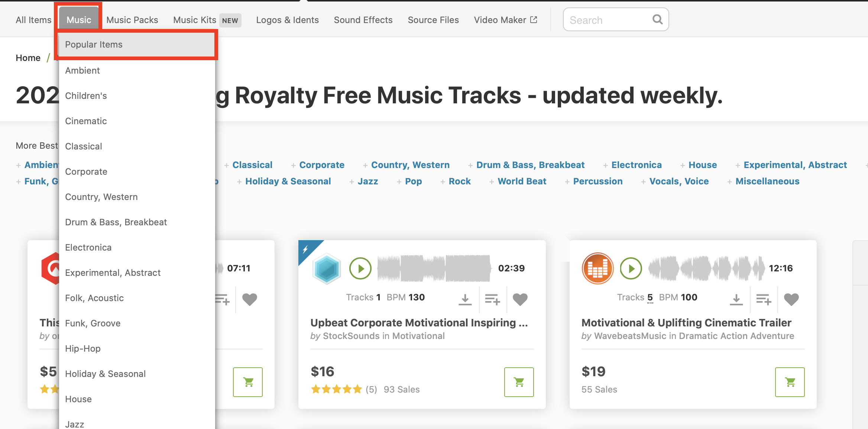Open the Music Packs menu
Screen dimensions: 868x429
point(132,20)
